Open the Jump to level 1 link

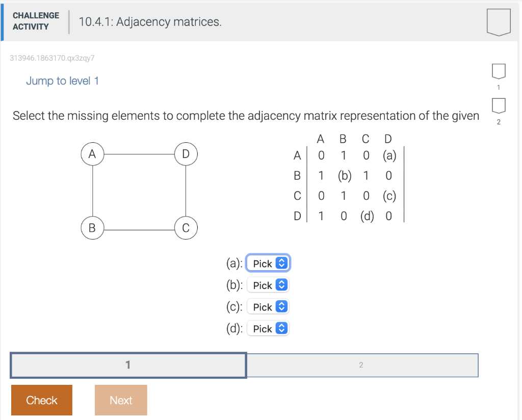coord(62,81)
